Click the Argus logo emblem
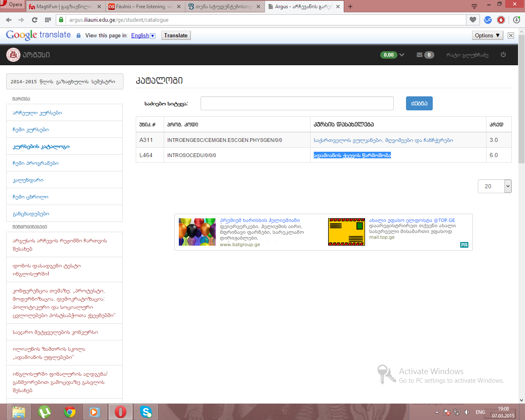525x420 pixels. coord(13,55)
